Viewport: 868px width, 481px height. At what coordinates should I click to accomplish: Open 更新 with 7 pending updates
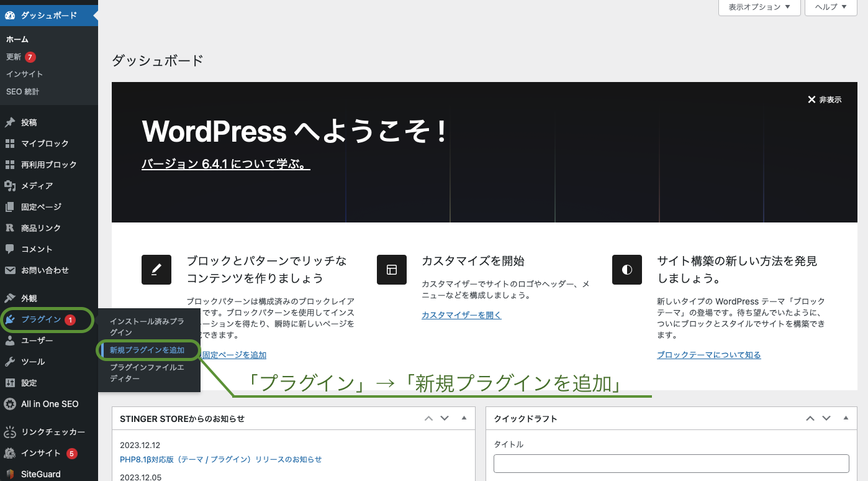[x=21, y=57]
